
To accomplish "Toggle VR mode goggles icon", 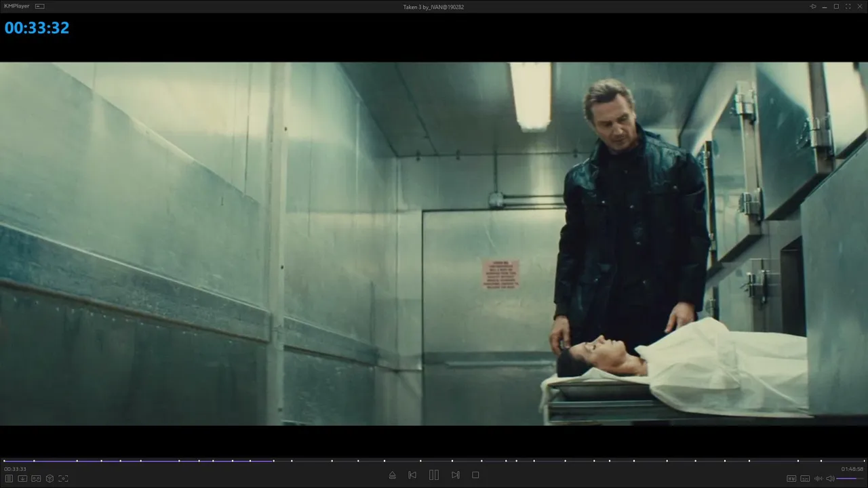I will click(x=36, y=479).
